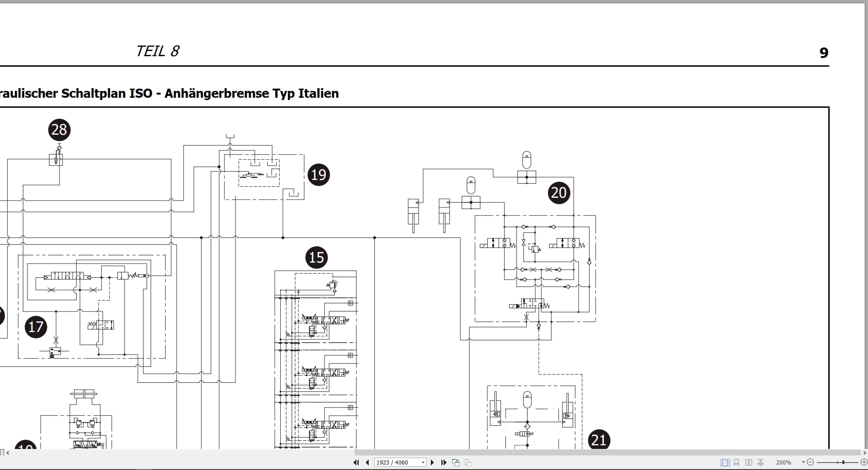Go to the next page
This screenshot has height=470, width=868.
click(x=432, y=462)
